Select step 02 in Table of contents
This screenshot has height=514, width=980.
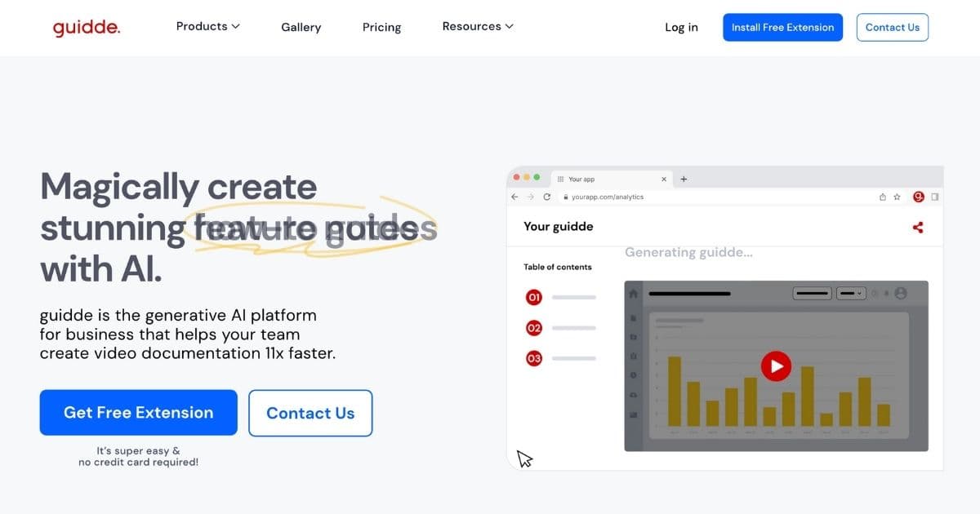pos(534,328)
